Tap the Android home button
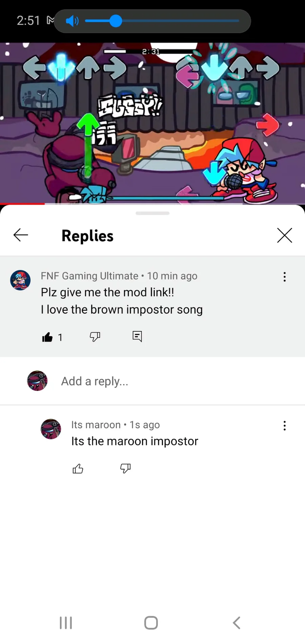The height and width of the screenshot is (644, 305). pyautogui.click(x=151, y=623)
